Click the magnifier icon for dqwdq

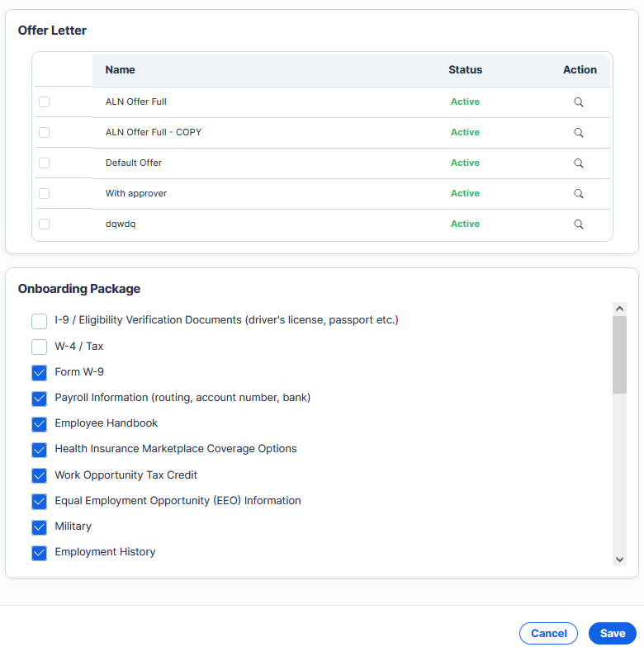click(579, 224)
